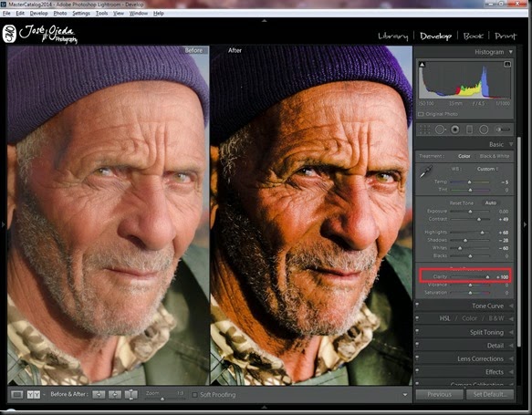Click the Exposure slider handle
This screenshot has width=532, height=415.
(x=470, y=212)
